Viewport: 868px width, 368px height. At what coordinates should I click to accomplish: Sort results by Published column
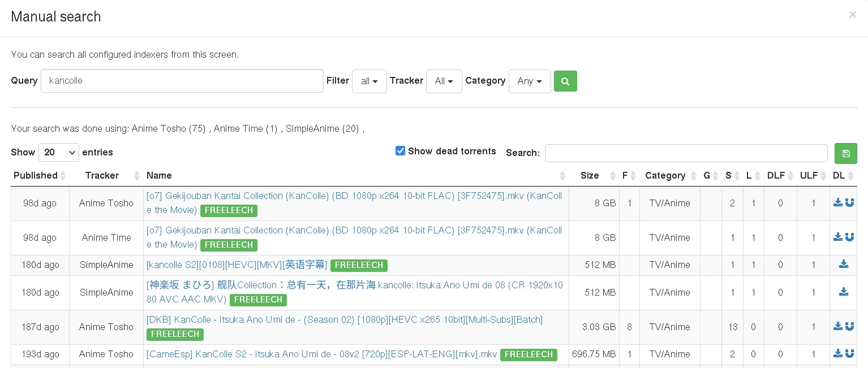click(36, 176)
